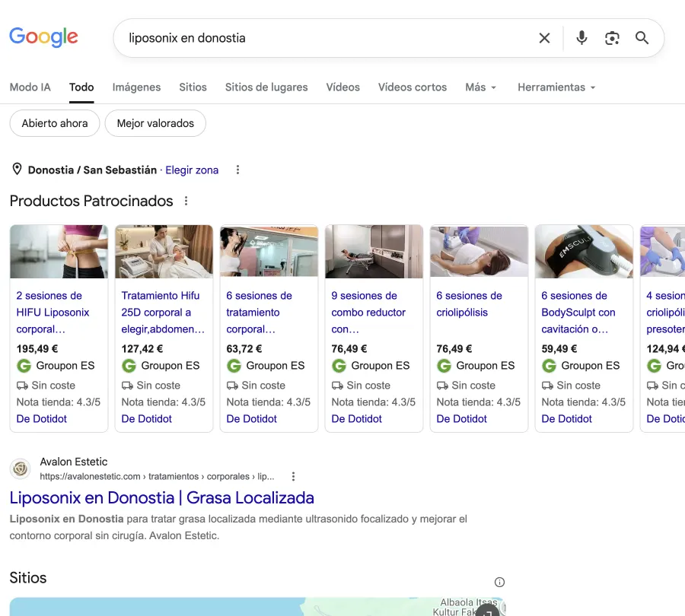
Task: Click the Elegir zona link
Action: click(192, 170)
